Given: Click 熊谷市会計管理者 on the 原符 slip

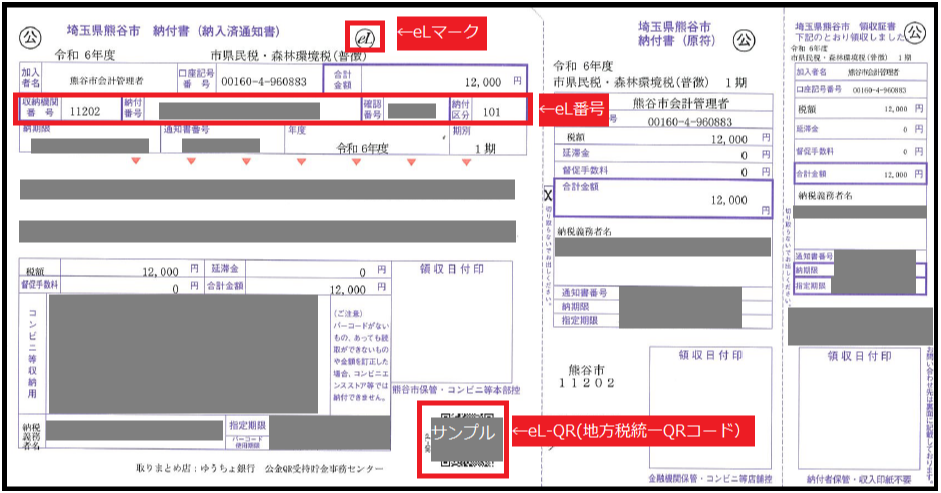Looking at the screenshot, I should click(x=681, y=103).
